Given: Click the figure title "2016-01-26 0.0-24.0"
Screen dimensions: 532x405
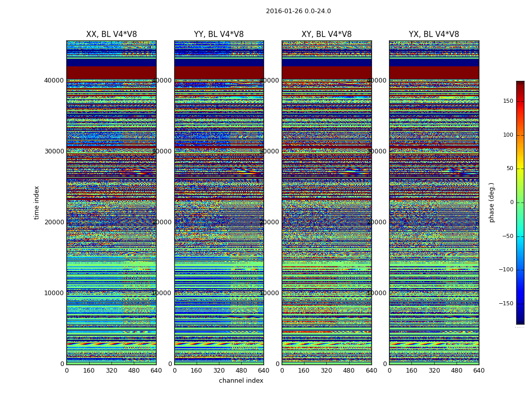Looking at the screenshot, I should (x=298, y=11).
